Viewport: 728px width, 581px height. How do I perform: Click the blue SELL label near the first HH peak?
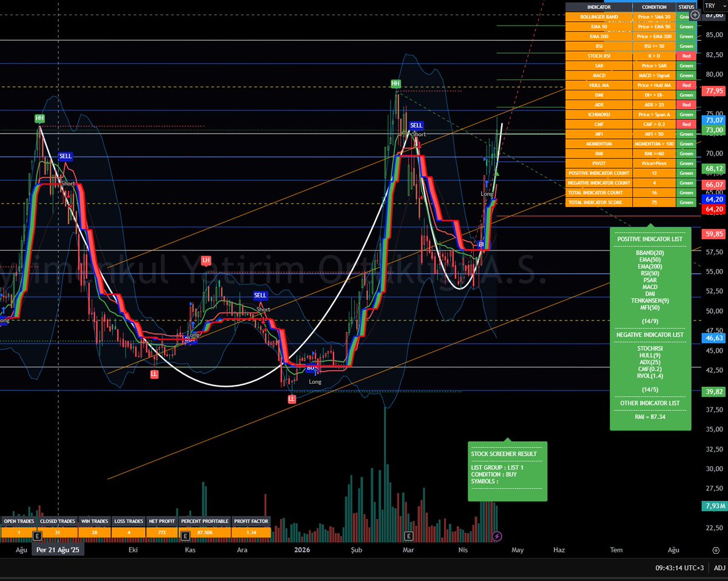point(65,156)
